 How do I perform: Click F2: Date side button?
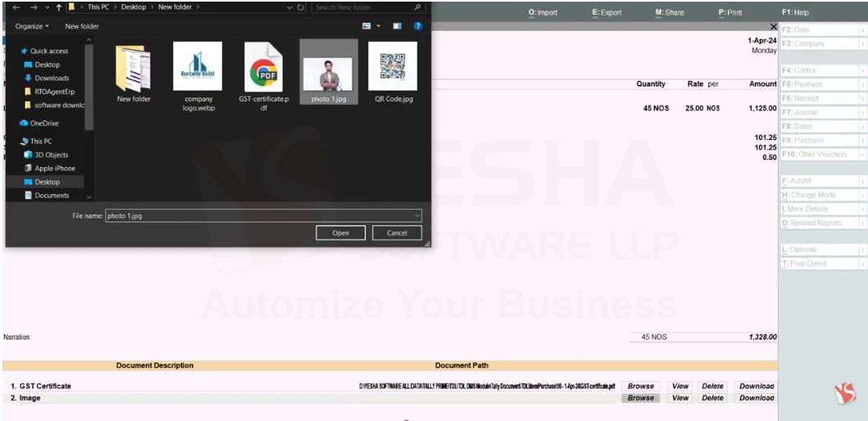point(823,29)
